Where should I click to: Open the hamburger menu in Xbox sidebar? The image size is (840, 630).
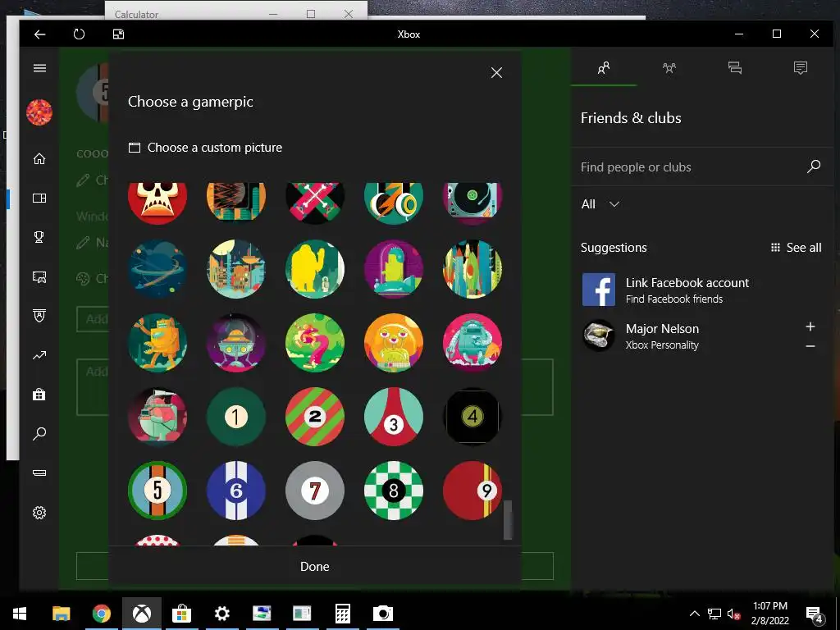click(x=39, y=68)
